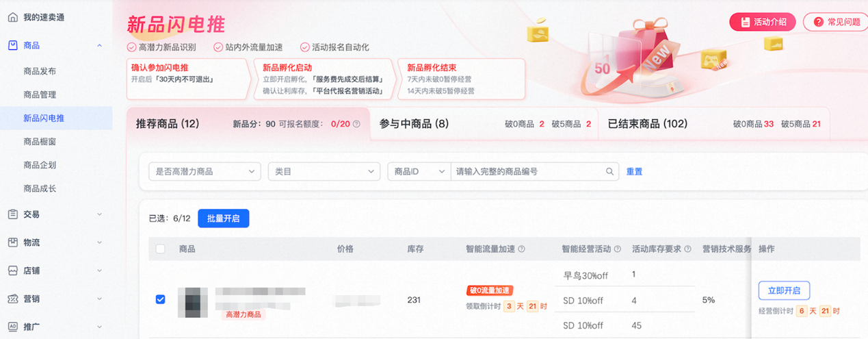This screenshot has width=868, height=339.
Task: Expand the 营销 sidebar section chevron
Action: (100, 299)
